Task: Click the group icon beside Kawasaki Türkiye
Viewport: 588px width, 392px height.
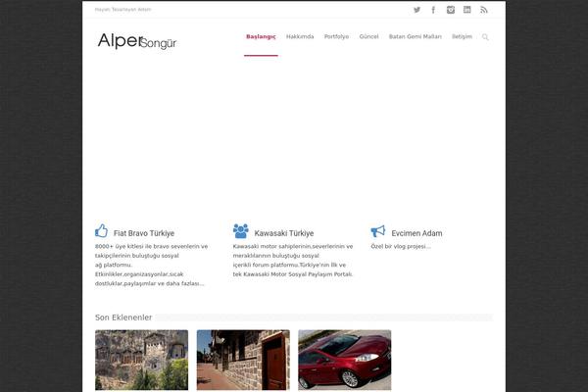Action: click(x=240, y=230)
